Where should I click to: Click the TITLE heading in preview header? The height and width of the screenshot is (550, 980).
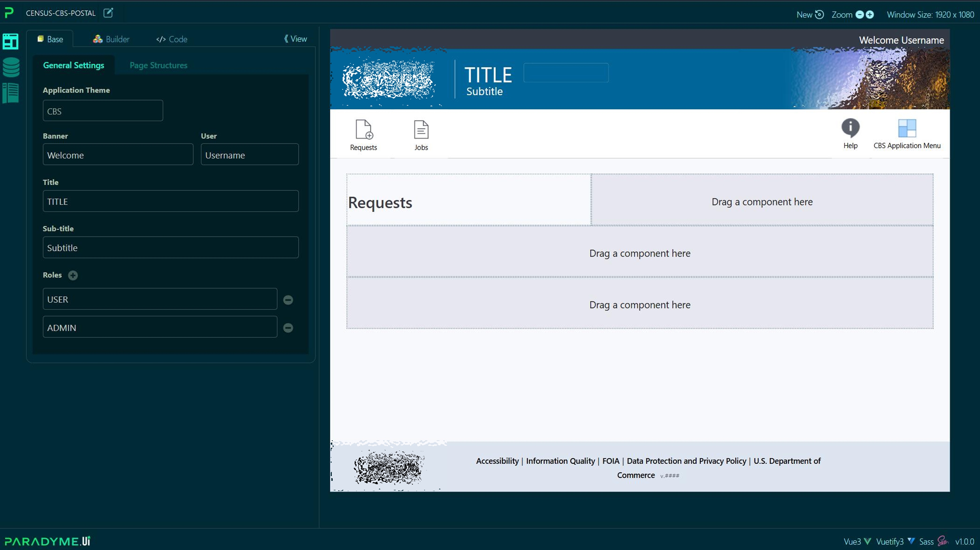pos(488,75)
